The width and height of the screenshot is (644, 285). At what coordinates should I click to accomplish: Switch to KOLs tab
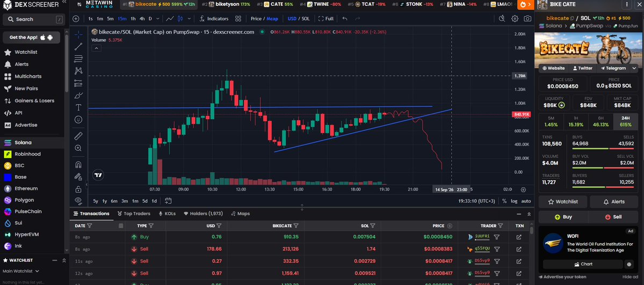tap(167, 214)
